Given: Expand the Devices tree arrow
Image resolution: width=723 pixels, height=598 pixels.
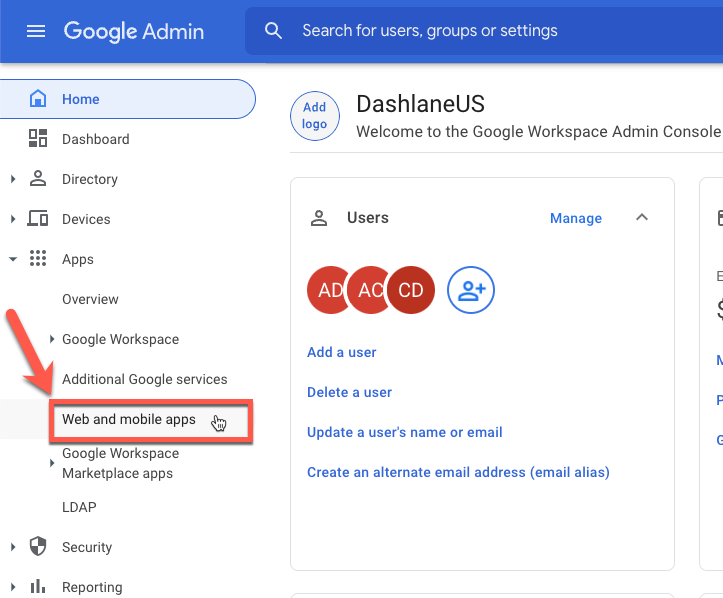Looking at the screenshot, I should pyautogui.click(x=13, y=219).
